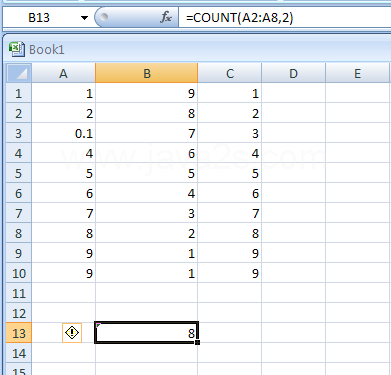Click cell C6 containing 6

(x=230, y=193)
